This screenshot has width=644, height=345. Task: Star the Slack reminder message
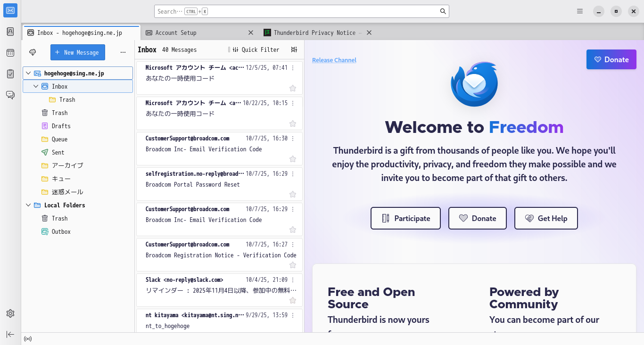coord(293,300)
